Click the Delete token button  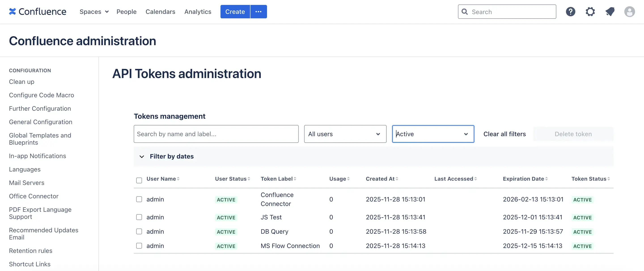[x=573, y=134]
